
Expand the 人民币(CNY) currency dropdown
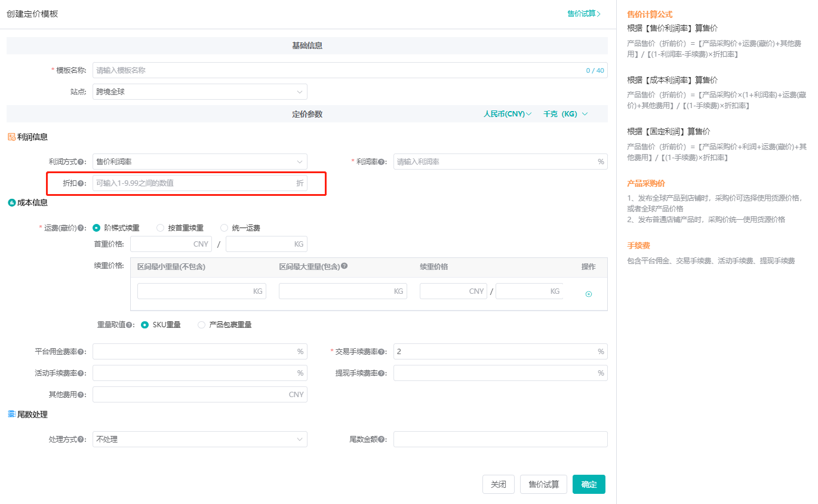(x=507, y=114)
